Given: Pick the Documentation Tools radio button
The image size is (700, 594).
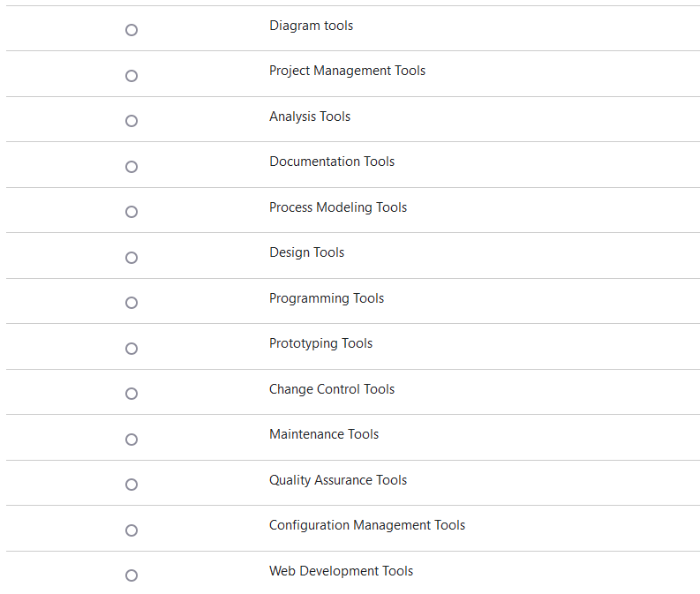Looking at the screenshot, I should 132,167.
